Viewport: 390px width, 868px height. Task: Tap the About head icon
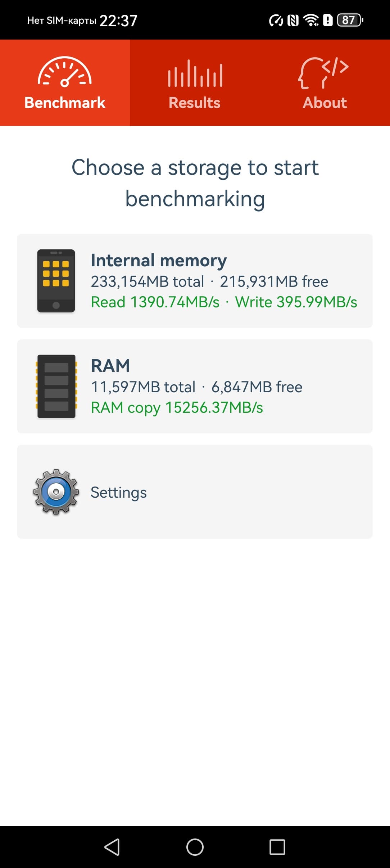pyautogui.click(x=323, y=73)
